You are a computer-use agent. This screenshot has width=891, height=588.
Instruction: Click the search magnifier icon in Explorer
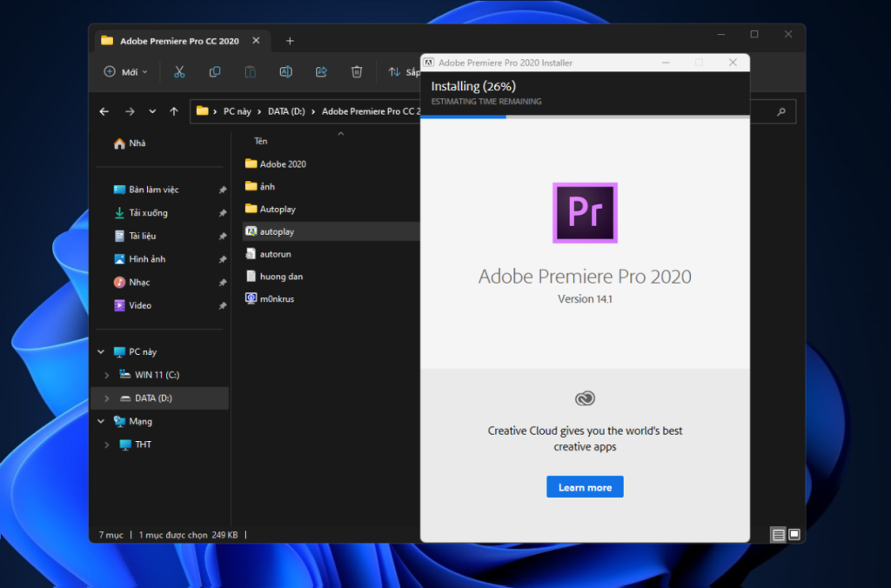781,112
